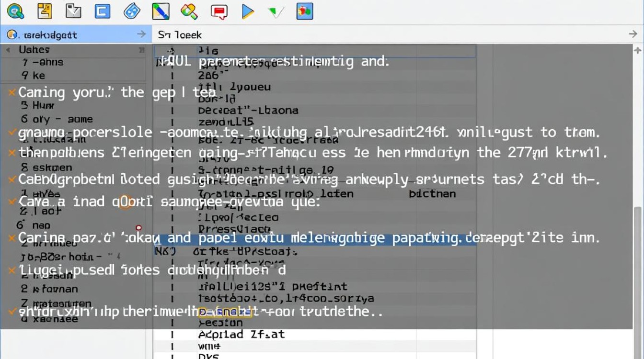Toggle the orange warning mark on the 'gnauma pocerslole' entry
This screenshot has height=359, width=644.
(x=11, y=132)
